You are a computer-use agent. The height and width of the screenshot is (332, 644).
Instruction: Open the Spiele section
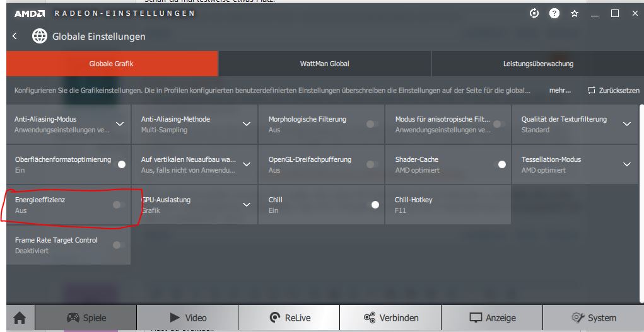click(x=86, y=318)
